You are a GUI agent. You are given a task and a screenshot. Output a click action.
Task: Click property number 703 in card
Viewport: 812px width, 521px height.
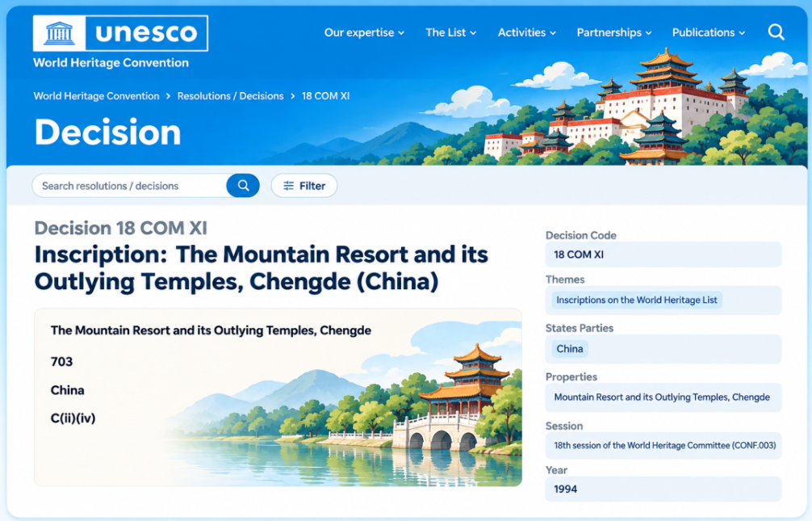(x=61, y=361)
